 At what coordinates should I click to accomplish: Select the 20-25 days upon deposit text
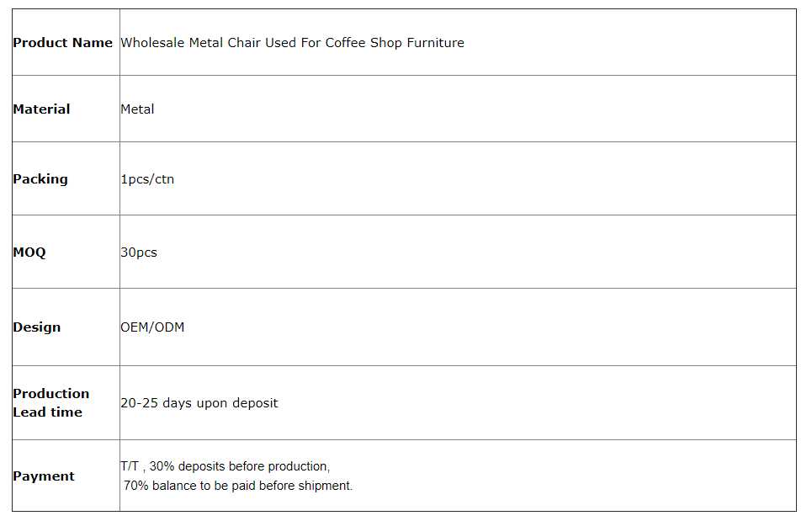coord(199,403)
